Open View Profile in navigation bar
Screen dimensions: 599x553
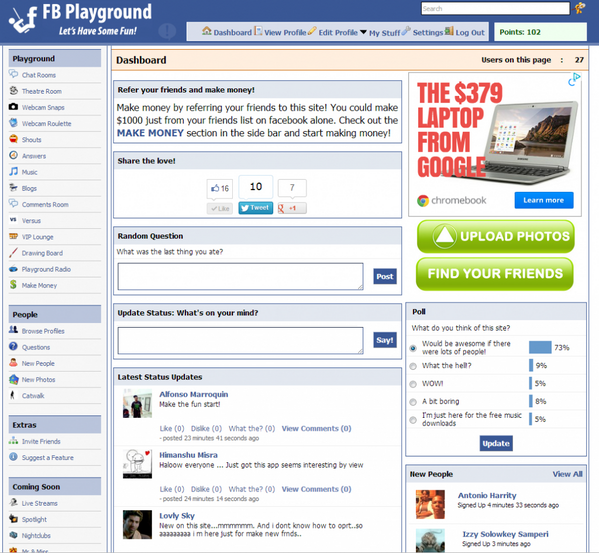[x=281, y=32]
